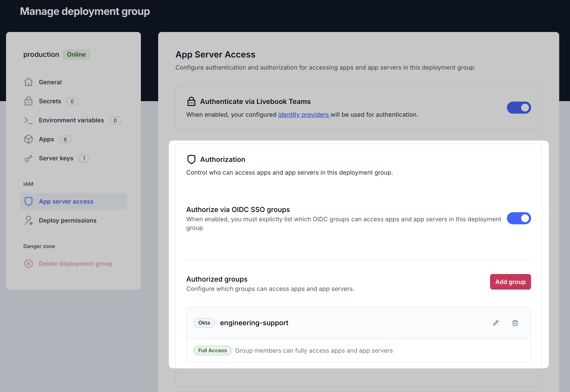Click the user star icon for Deploy permissions
Image resolution: width=570 pixels, height=392 pixels.
[29, 220]
